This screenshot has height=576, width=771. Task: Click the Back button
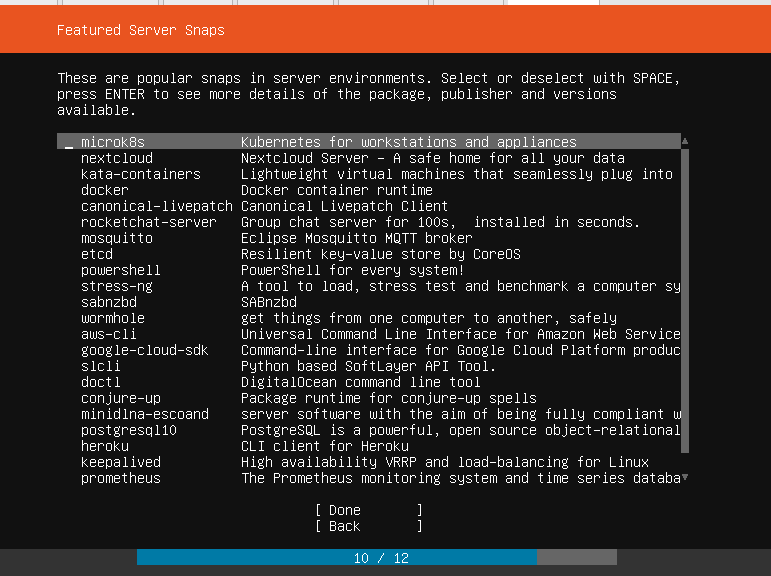tap(369, 526)
